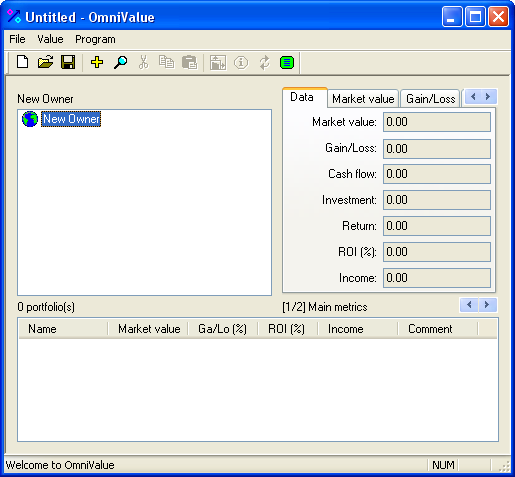Open the Program menu
The width and height of the screenshot is (515, 477).
(x=95, y=39)
